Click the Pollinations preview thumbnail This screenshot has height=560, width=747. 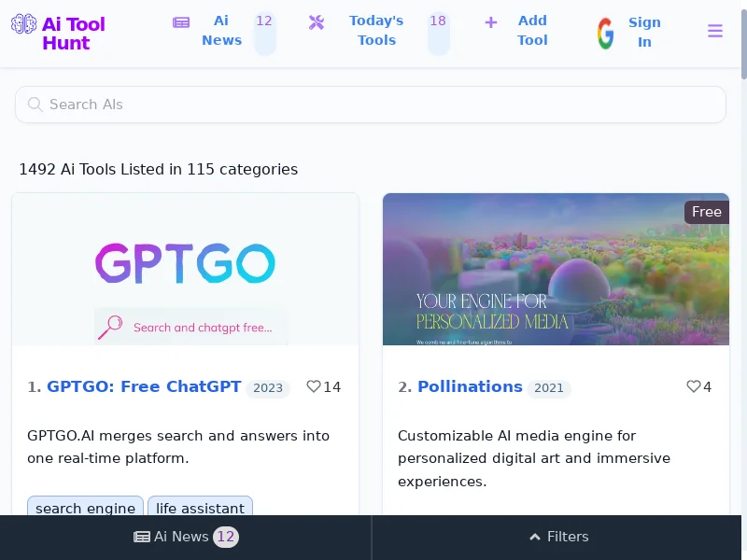[556, 269]
